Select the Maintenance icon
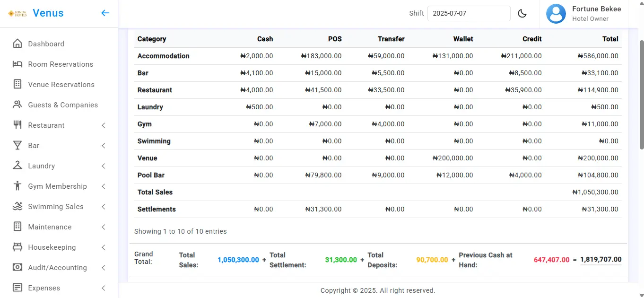Image resolution: width=644 pixels, height=298 pixels. tap(17, 227)
